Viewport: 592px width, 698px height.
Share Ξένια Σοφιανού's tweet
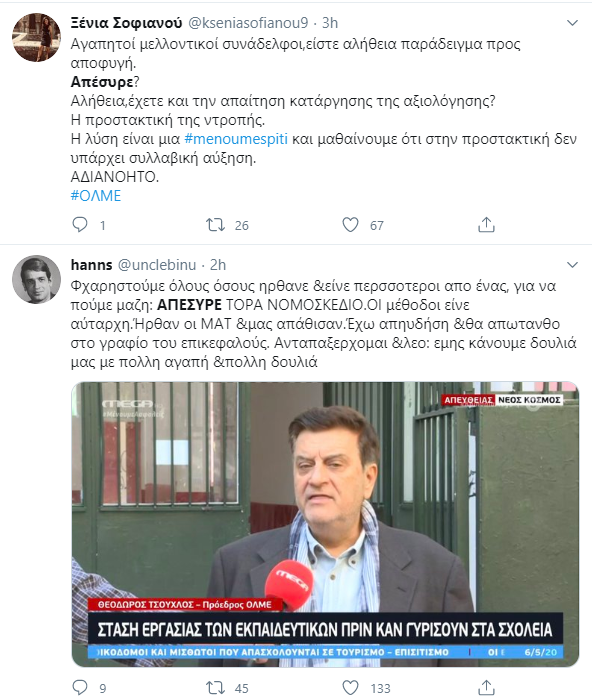486,225
